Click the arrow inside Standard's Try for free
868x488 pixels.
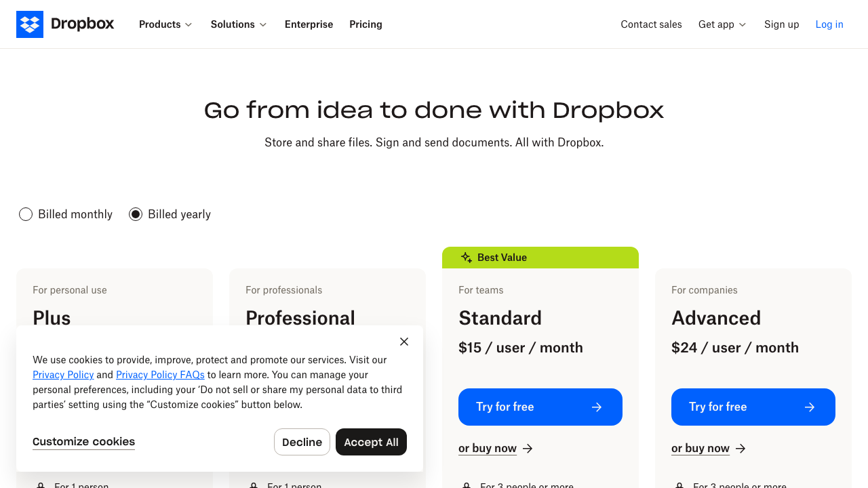click(597, 407)
